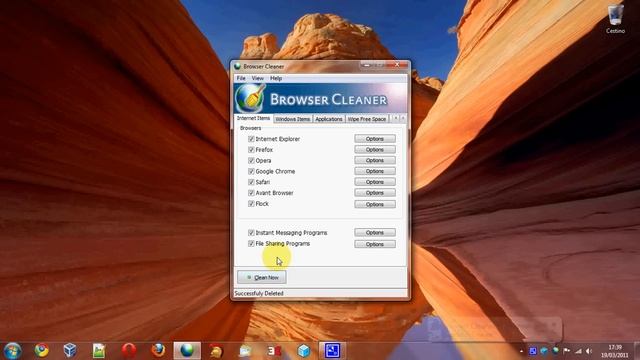Open Options for File Sharing Programs

[375, 244]
